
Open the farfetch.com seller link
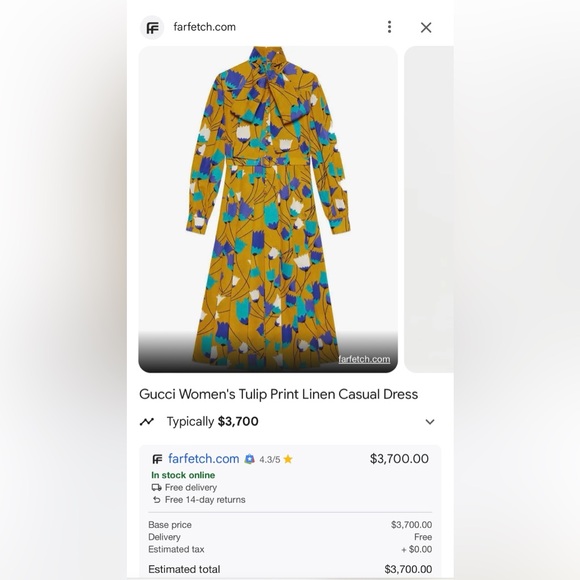pos(203,459)
